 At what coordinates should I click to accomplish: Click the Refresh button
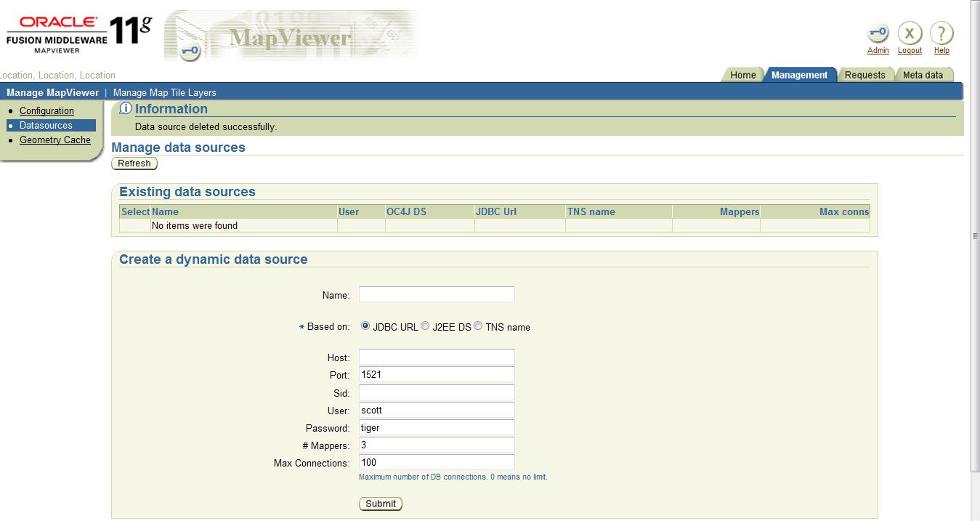[x=134, y=163]
